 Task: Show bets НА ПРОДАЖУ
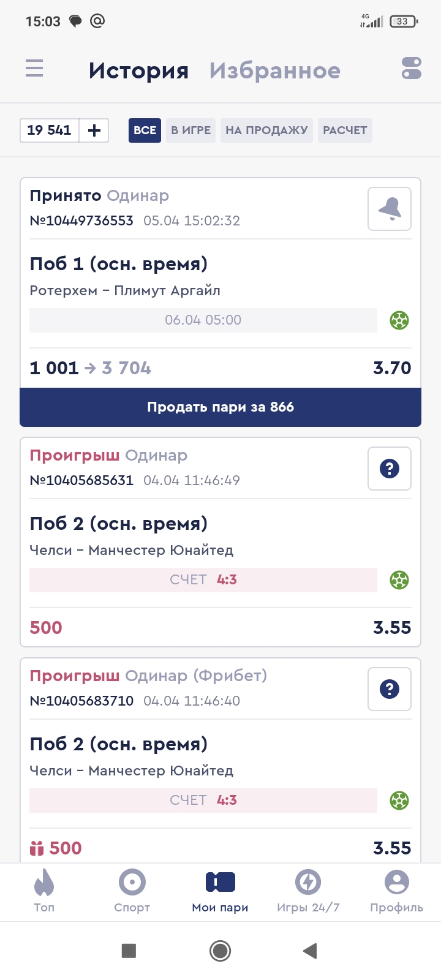tap(266, 130)
